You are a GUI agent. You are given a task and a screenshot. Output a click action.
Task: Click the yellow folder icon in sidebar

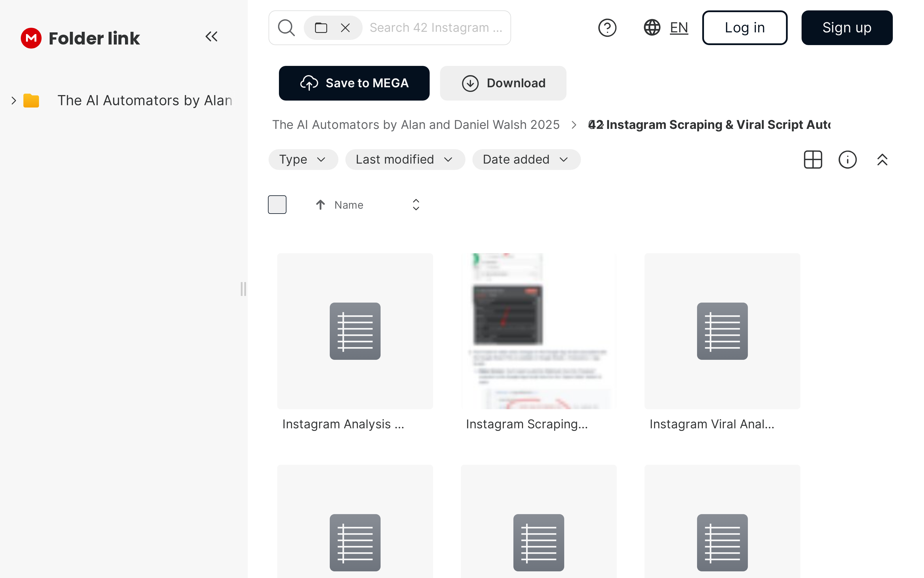(x=31, y=101)
